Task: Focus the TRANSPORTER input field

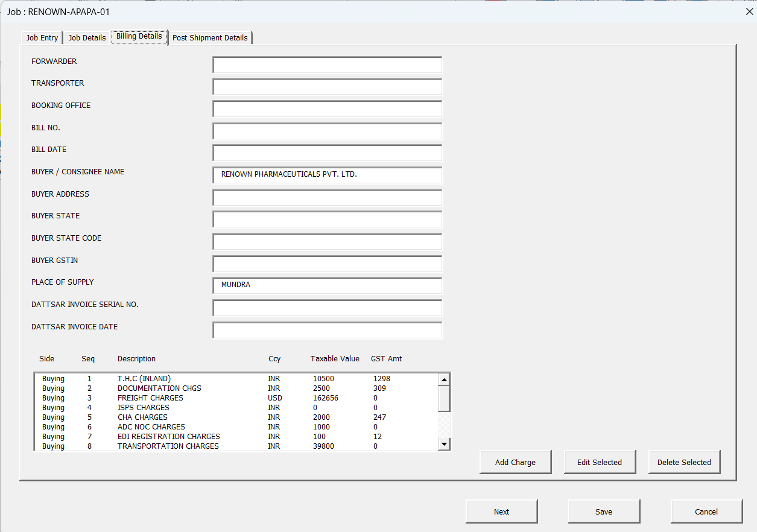Action: (328, 87)
